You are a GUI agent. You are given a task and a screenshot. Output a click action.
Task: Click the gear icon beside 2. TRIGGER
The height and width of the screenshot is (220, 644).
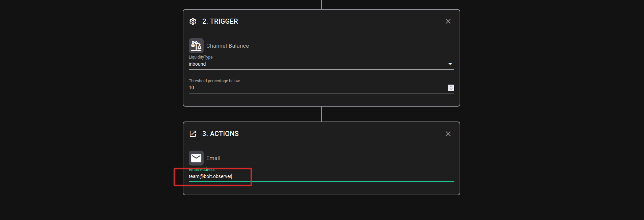pyautogui.click(x=193, y=21)
